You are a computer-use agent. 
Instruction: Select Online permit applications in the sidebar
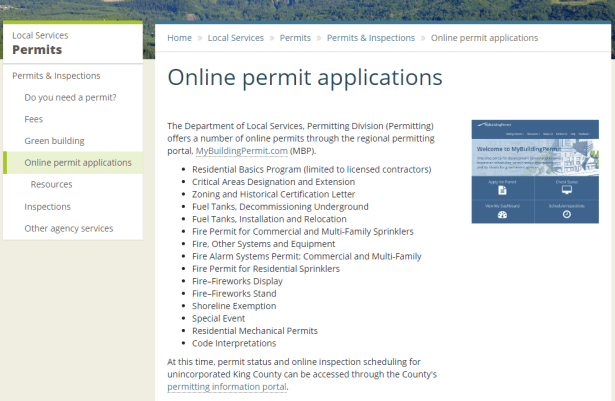tap(78, 163)
